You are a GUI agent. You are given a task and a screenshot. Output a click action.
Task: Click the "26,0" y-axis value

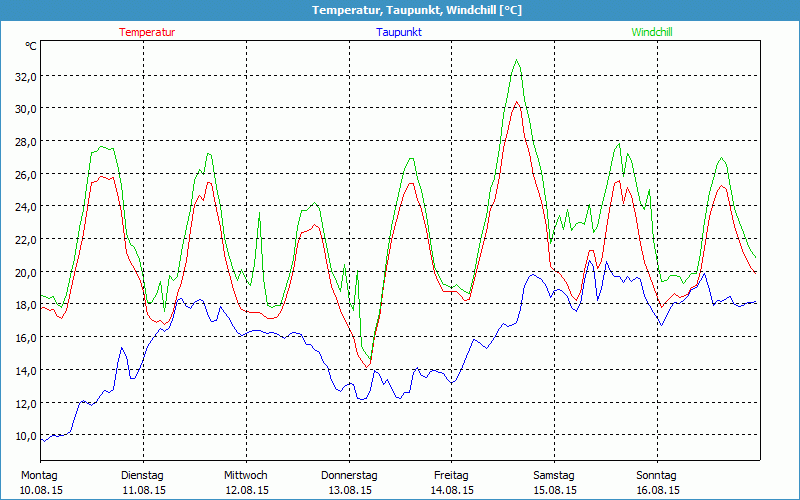[x=25, y=174]
